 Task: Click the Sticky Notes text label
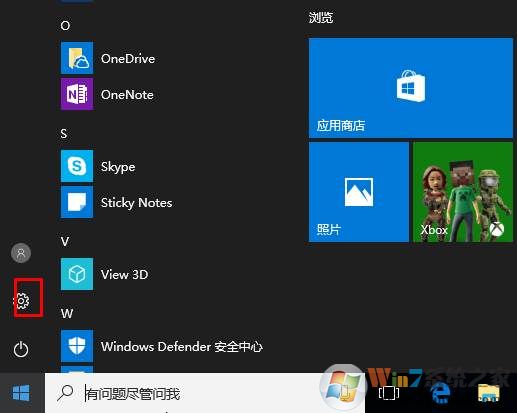click(x=137, y=203)
